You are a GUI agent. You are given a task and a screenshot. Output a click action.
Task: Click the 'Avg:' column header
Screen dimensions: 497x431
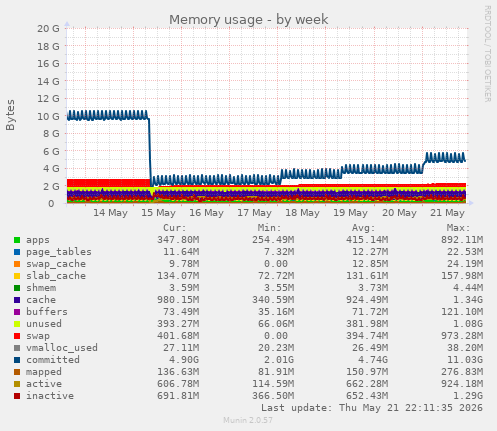pyautogui.click(x=364, y=228)
